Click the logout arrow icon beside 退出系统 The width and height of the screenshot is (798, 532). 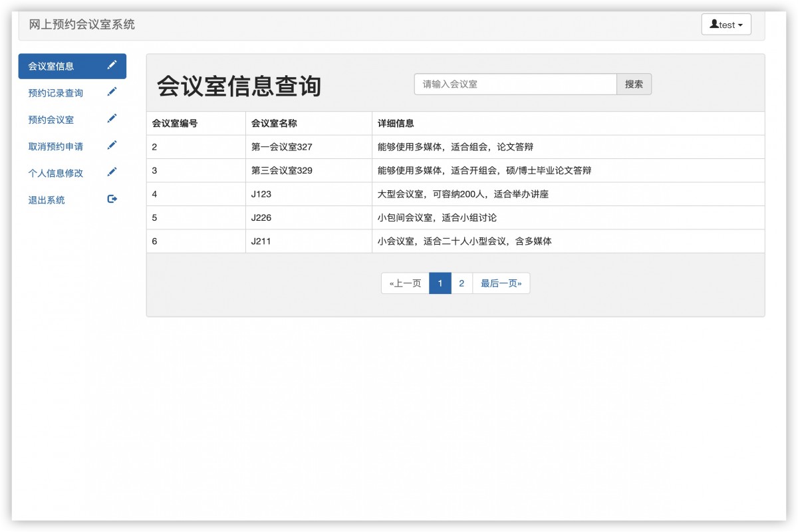[x=112, y=198]
